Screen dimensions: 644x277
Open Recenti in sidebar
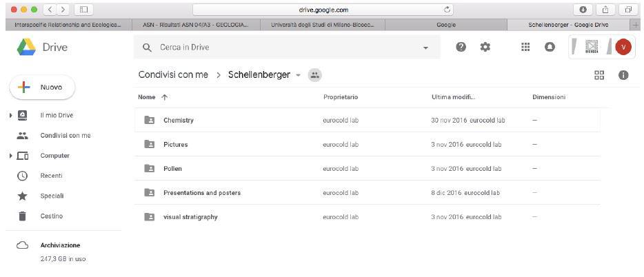(x=51, y=176)
